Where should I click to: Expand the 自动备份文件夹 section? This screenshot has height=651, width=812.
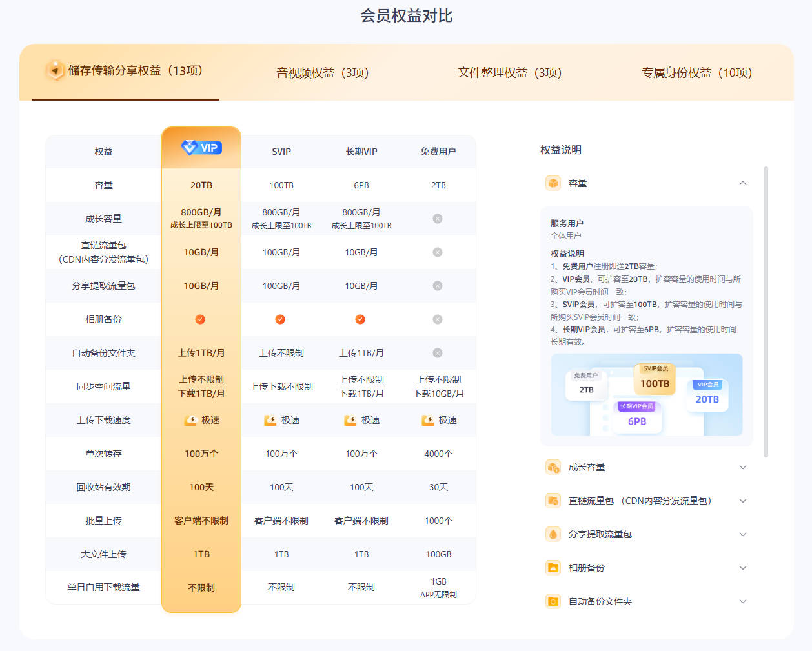742,601
